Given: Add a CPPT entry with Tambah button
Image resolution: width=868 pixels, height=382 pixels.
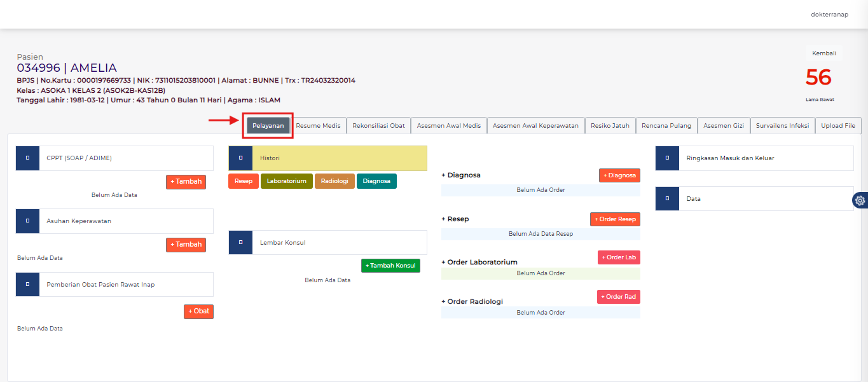Looking at the screenshot, I should pos(186,182).
